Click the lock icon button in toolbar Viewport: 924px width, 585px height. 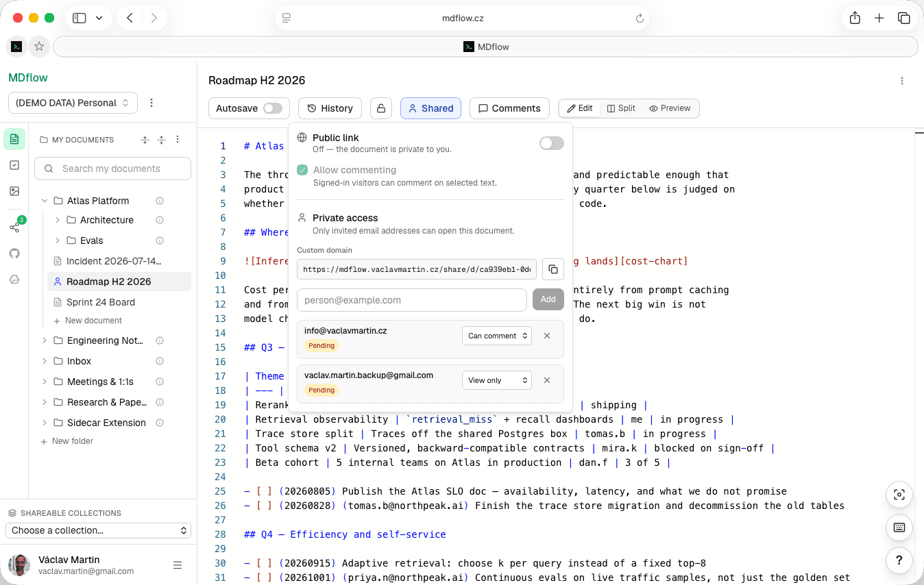point(381,108)
